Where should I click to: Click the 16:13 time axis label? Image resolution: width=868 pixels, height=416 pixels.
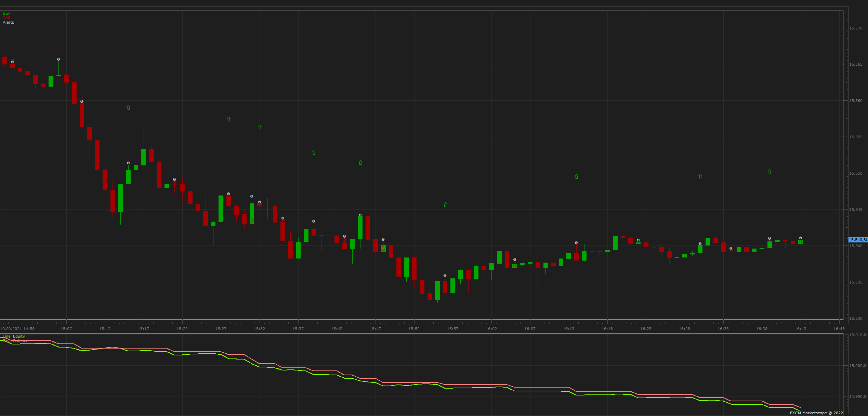point(569,329)
